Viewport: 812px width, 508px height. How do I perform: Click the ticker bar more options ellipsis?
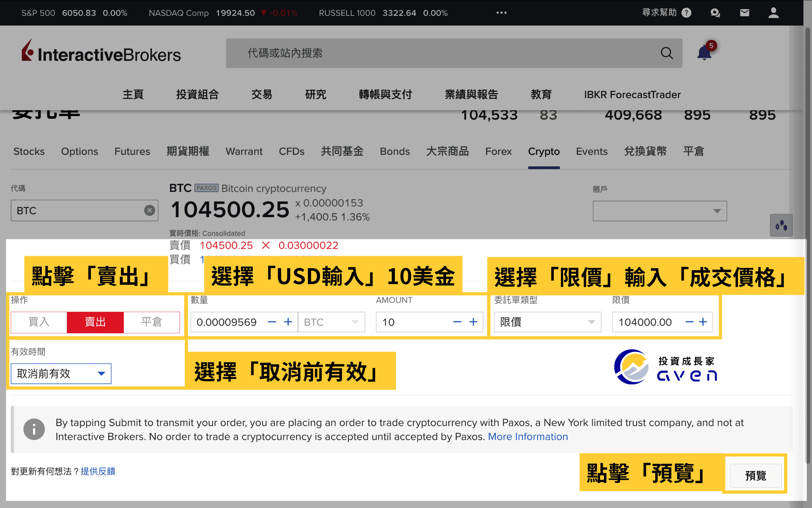click(x=501, y=13)
